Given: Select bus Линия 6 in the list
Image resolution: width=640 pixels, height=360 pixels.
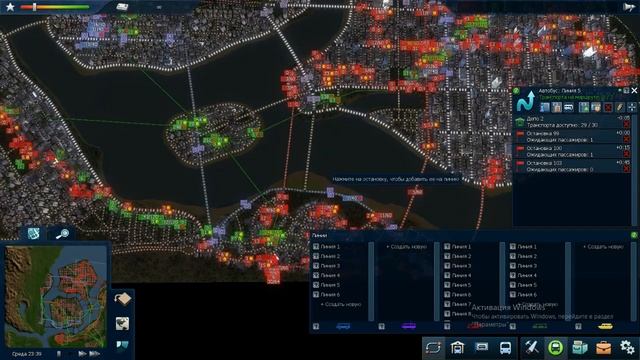Looking at the screenshot, I should point(330,294).
